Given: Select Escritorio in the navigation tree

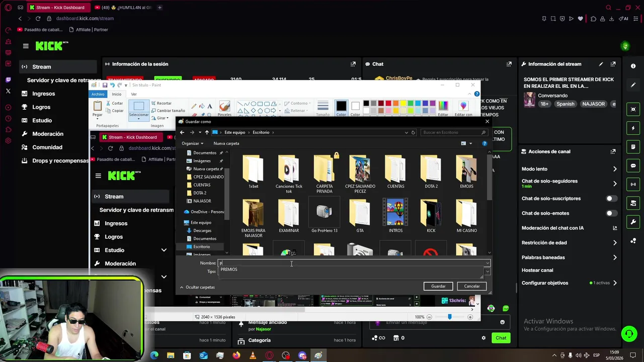Looking at the screenshot, I should pos(201,246).
